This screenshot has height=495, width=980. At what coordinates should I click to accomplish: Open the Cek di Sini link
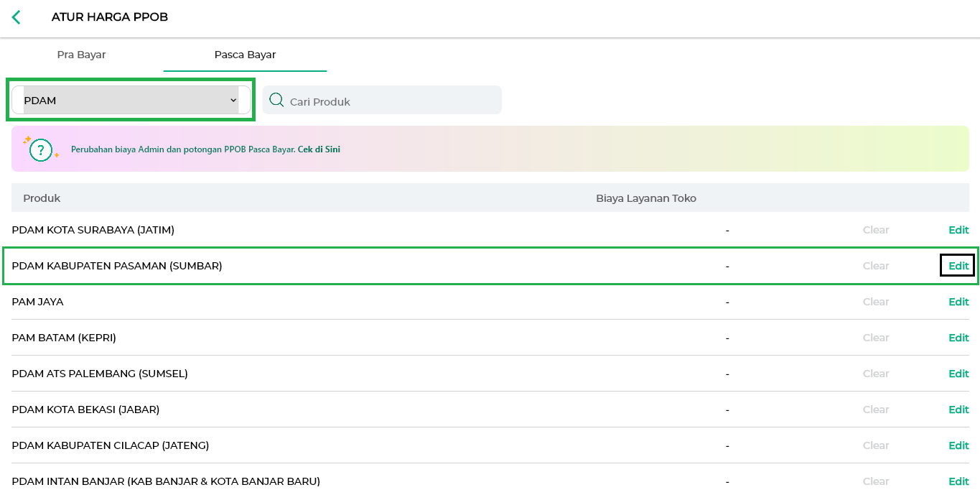pos(319,149)
